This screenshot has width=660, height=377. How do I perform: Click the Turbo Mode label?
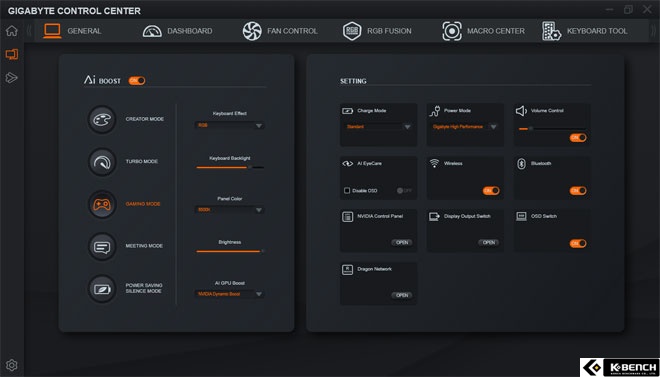tap(142, 162)
